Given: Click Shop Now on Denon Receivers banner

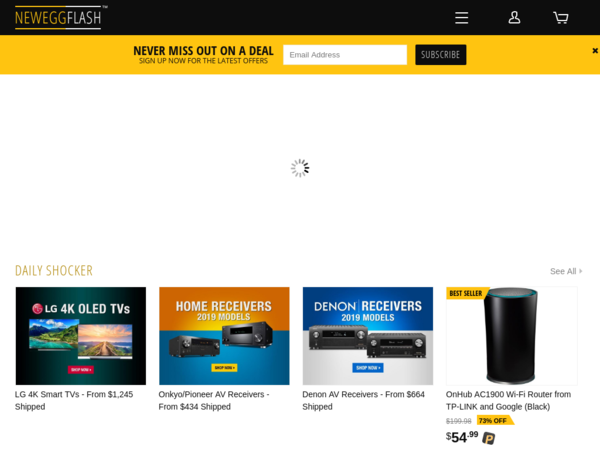Looking at the screenshot, I should 368,368.
